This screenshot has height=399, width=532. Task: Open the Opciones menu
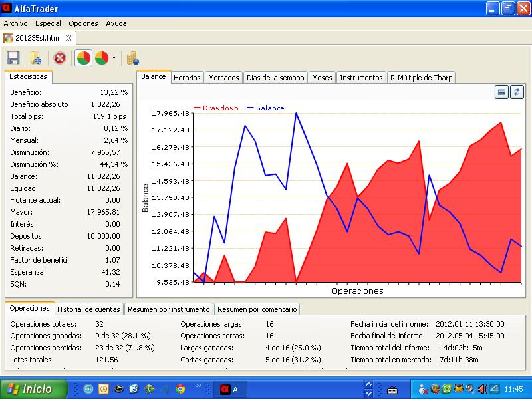83,23
